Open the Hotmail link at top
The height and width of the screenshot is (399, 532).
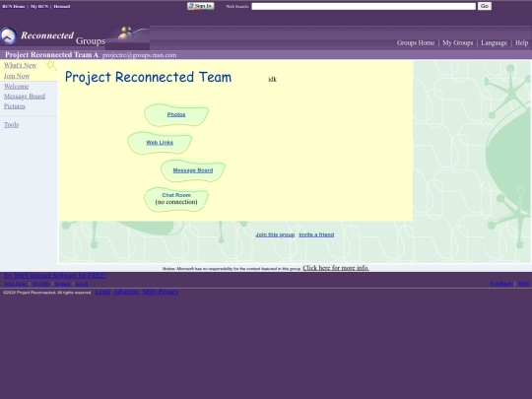click(x=62, y=7)
